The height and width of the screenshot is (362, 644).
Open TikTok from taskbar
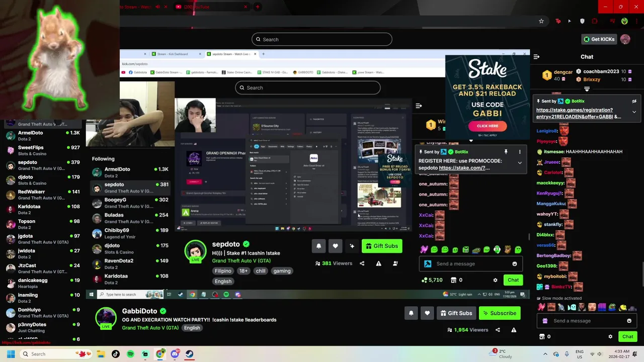[x=116, y=354]
